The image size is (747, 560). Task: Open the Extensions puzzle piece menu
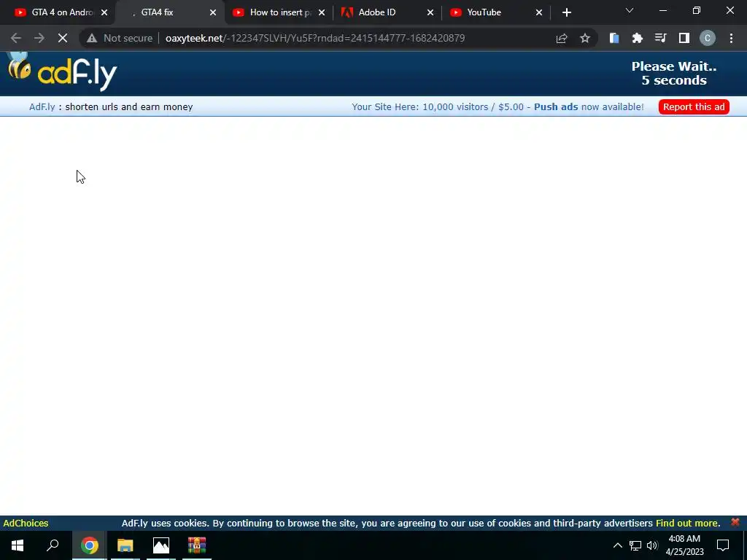pyautogui.click(x=638, y=38)
